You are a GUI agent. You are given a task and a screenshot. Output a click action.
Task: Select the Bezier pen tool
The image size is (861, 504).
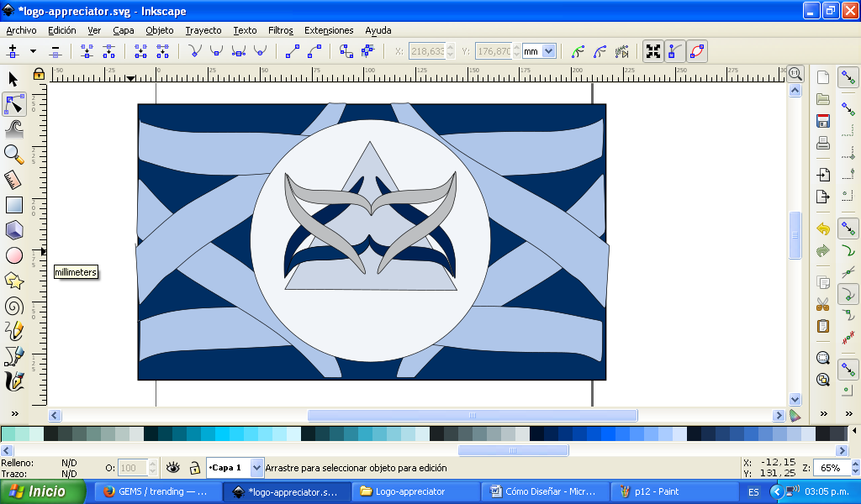coord(13,356)
